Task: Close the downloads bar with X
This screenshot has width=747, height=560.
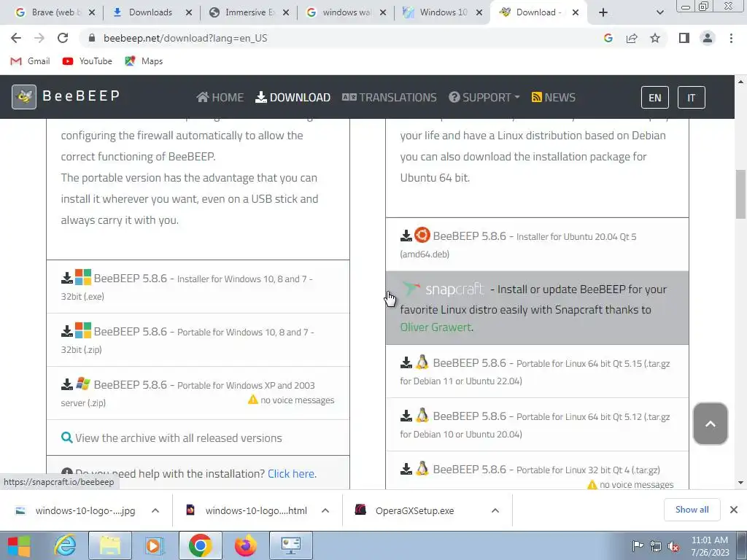Action: (734, 510)
